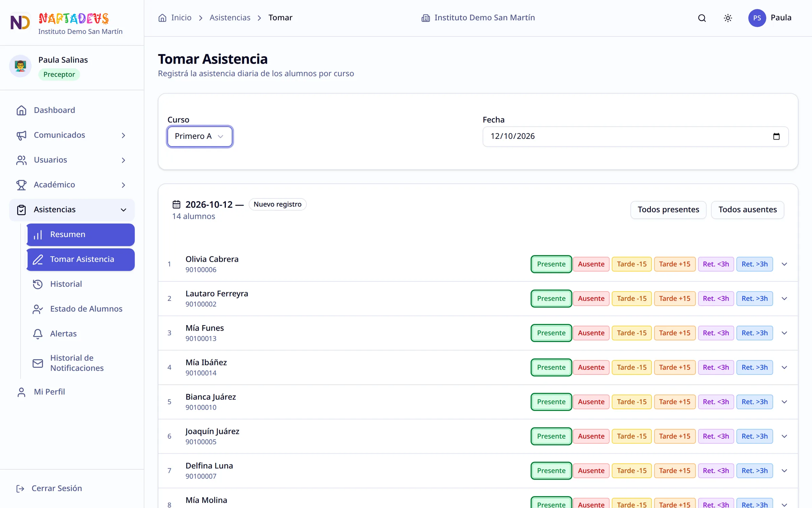812x508 pixels.
Task: Mark Delfina Luna as Ausente
Action: tap(591, 471)
